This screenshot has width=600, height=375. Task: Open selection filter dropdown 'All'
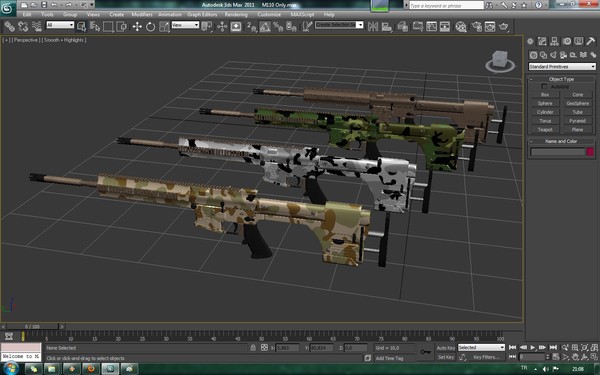coord(60,25)
